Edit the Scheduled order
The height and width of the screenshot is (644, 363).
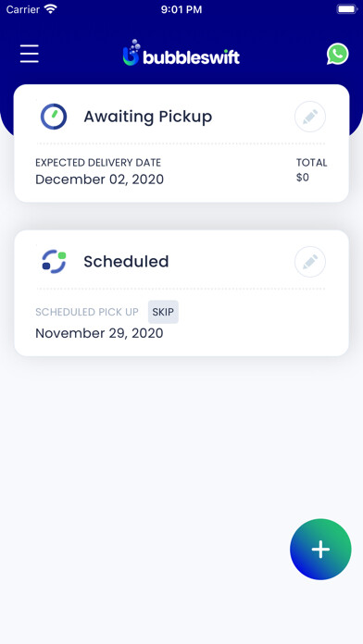coord(310,262)
